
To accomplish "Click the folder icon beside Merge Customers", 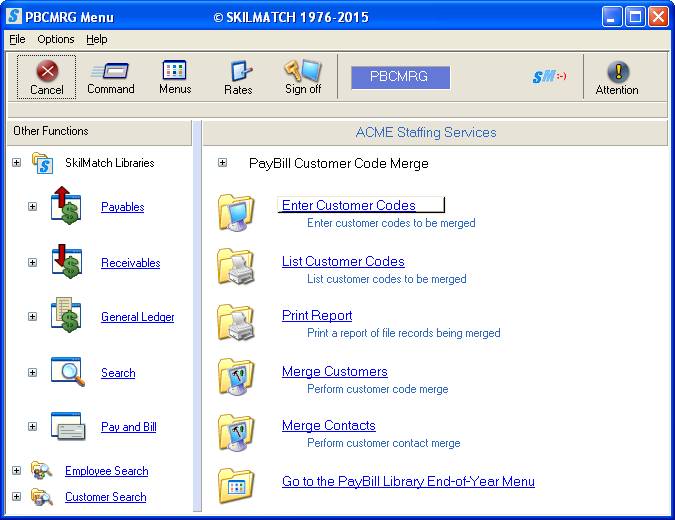I will pyautogui.click(x=236, y=377).
